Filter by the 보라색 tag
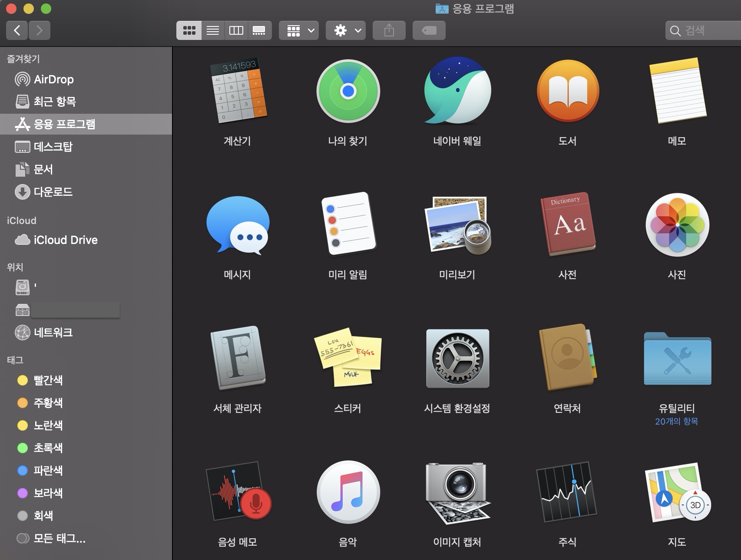741x560 pixels. (86, 493)
